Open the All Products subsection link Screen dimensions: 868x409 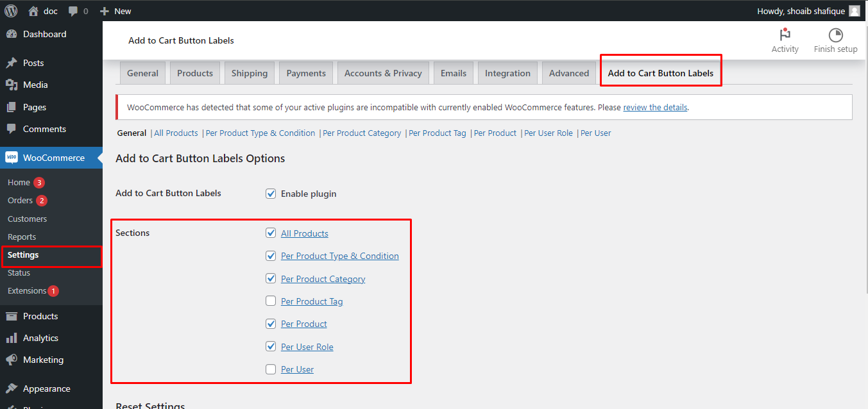(x=176, y=133)
